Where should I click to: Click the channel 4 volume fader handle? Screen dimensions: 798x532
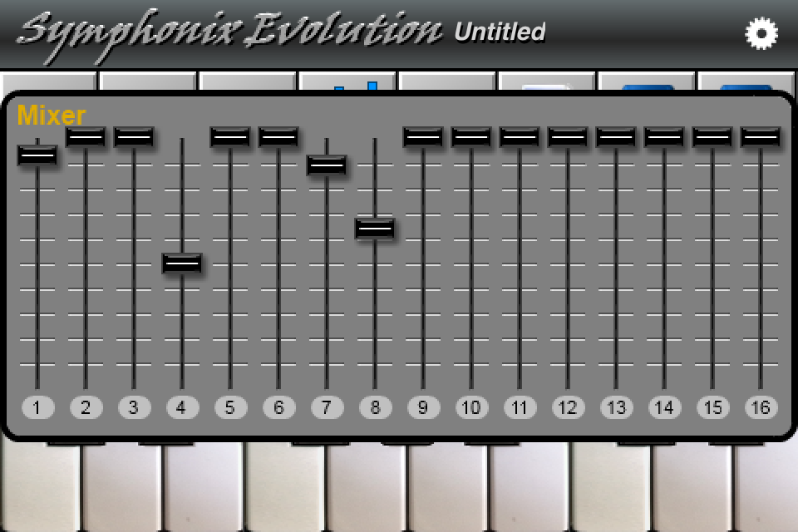[x=182, y=264]
